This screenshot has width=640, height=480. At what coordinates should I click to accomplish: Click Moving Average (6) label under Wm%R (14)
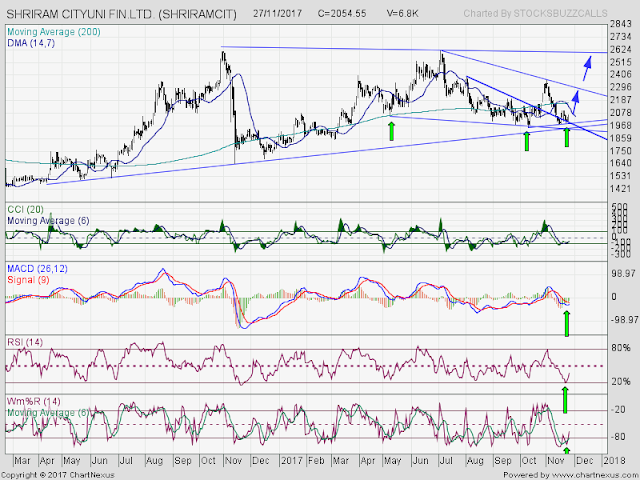pyautogui.click(x=48, y=413)
